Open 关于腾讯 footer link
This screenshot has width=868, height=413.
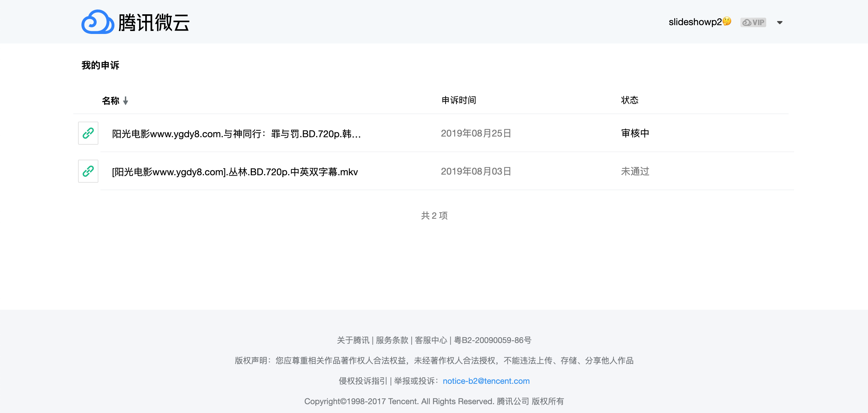pyautogui.click(x=353, y=340)
